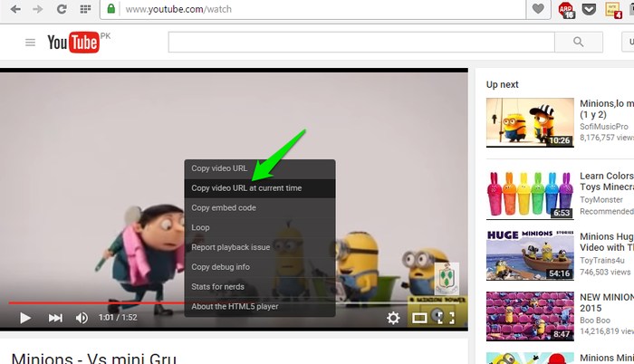Open the Pocket extension icon

pos(589,9)
